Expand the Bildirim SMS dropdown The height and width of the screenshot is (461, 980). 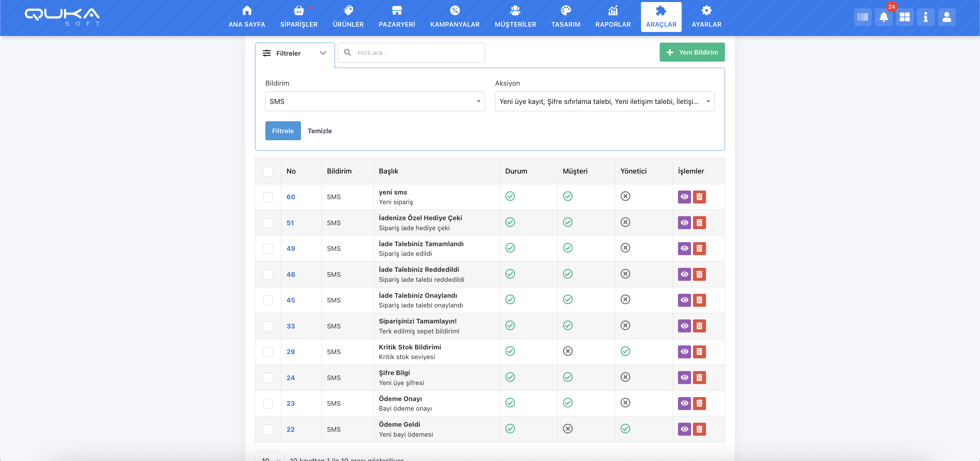click(374, 102)
